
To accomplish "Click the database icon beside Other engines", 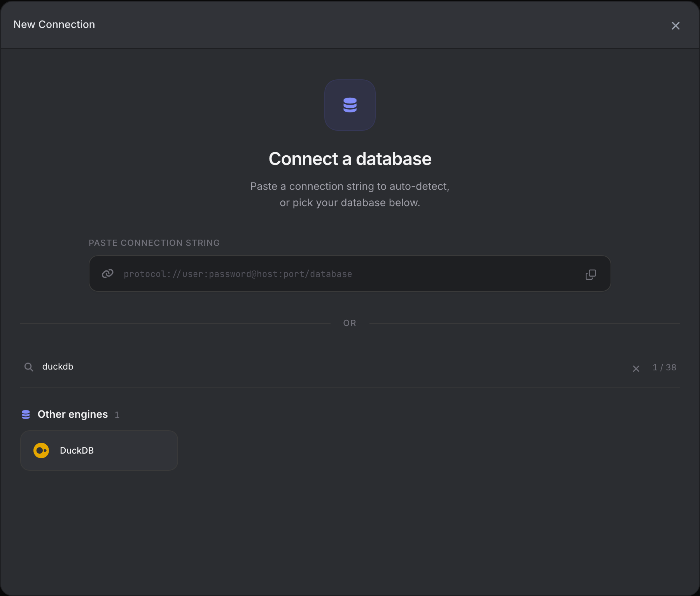I will click(x=26, y=414).
